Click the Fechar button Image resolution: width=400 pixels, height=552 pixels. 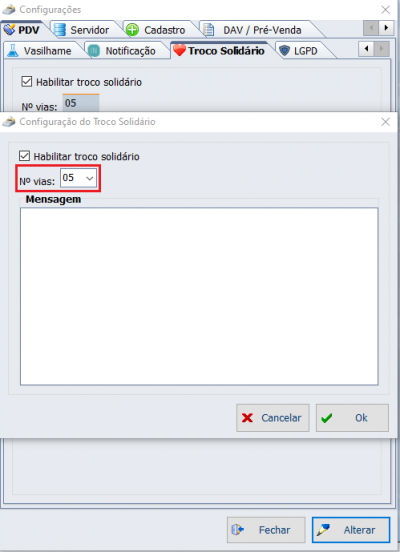pos(266,530)
